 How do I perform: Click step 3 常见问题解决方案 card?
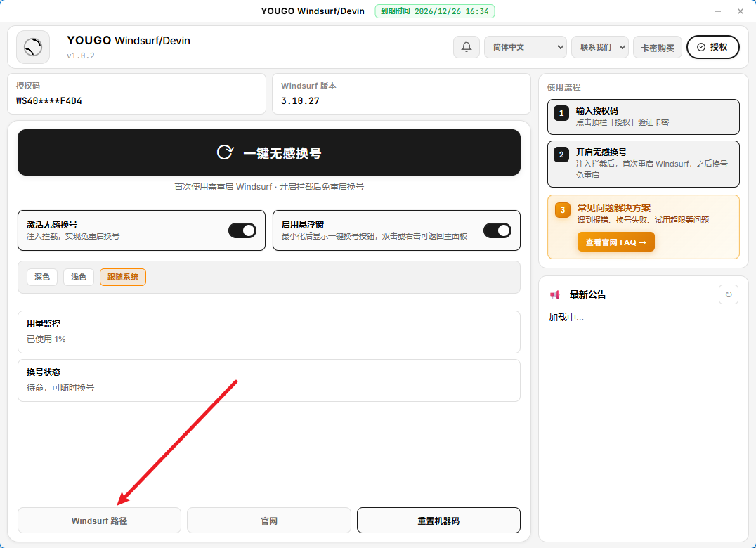tap(643, 227)
